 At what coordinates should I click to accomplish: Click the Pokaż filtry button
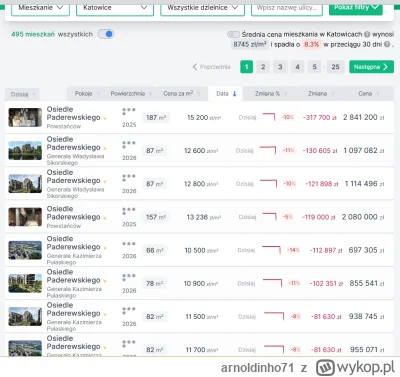(356, 8)
